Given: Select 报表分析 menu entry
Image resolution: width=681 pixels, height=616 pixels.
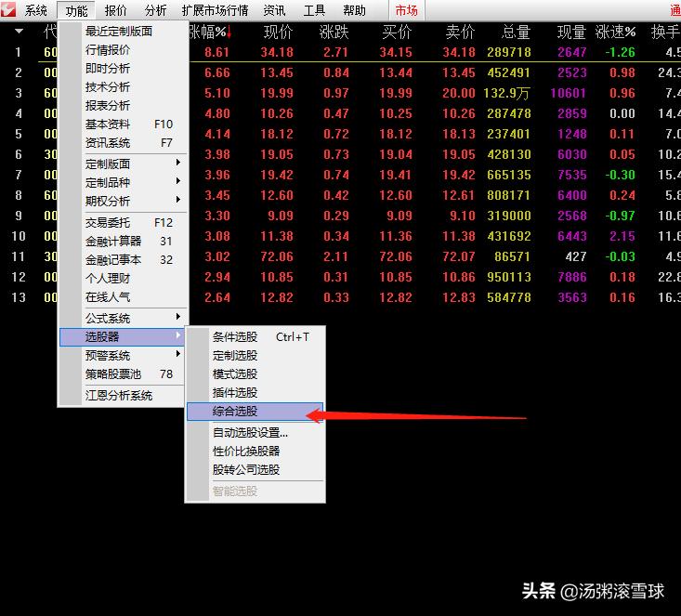Looking at the screenshot, I should pyautogui.click(x=122, y=106).
